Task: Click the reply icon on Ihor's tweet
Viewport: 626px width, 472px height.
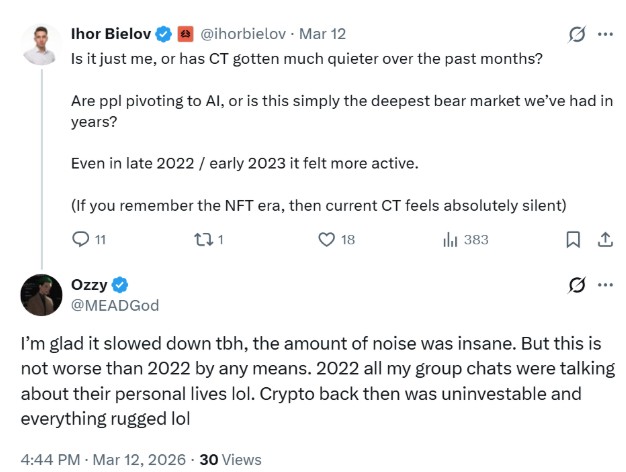Action: click(x=82, y=240)
